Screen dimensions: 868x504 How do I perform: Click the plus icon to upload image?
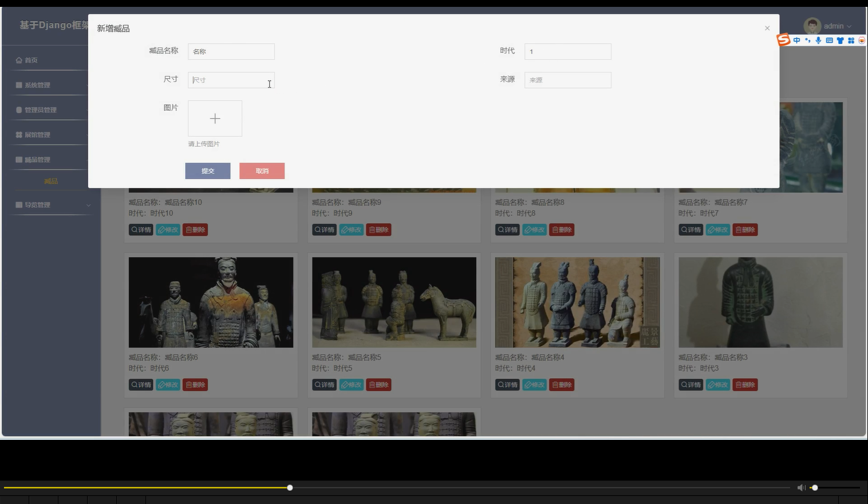(215, 119)
